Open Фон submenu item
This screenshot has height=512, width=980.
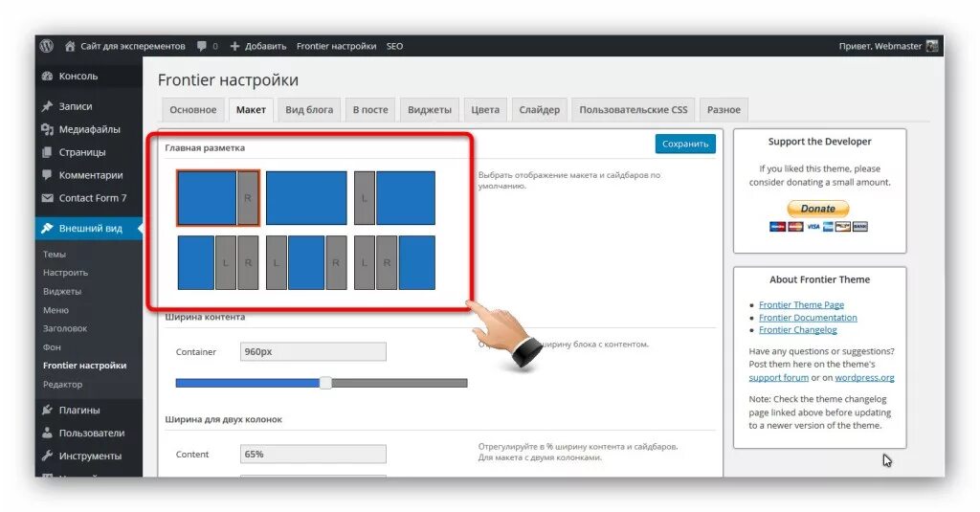click(52, 347)
